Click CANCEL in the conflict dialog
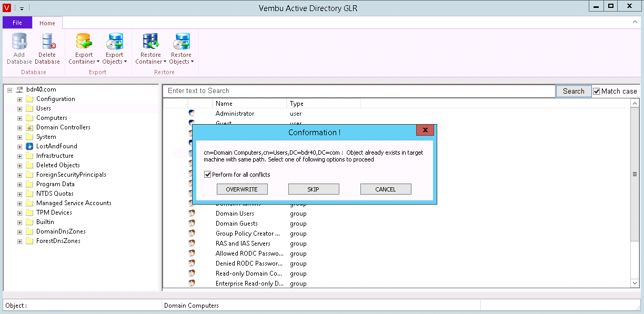 pos(386,189)
